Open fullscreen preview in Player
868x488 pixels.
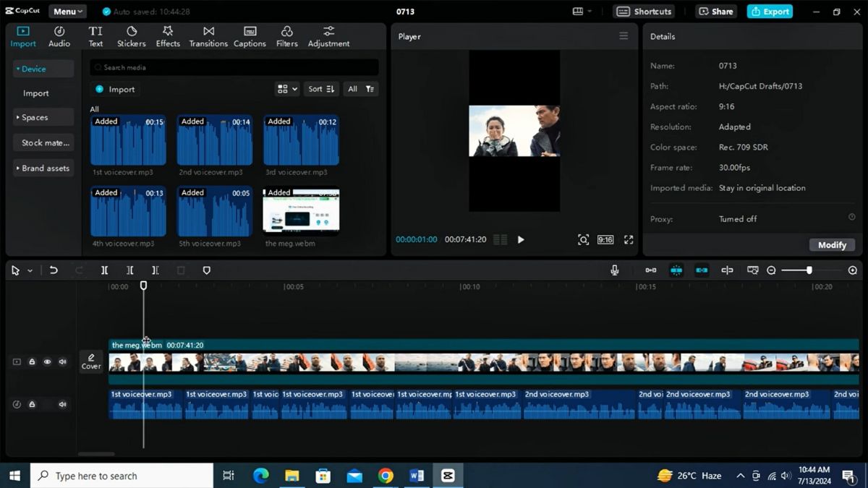(629, 240)
